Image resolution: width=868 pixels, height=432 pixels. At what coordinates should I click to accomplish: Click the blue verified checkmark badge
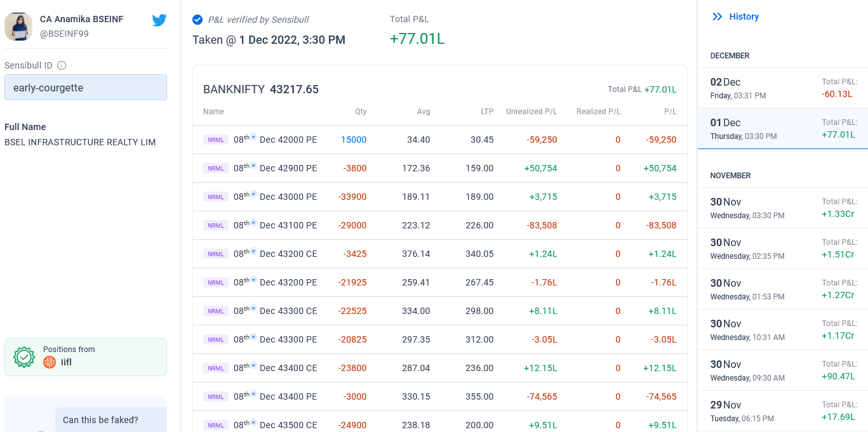point(197,20)
